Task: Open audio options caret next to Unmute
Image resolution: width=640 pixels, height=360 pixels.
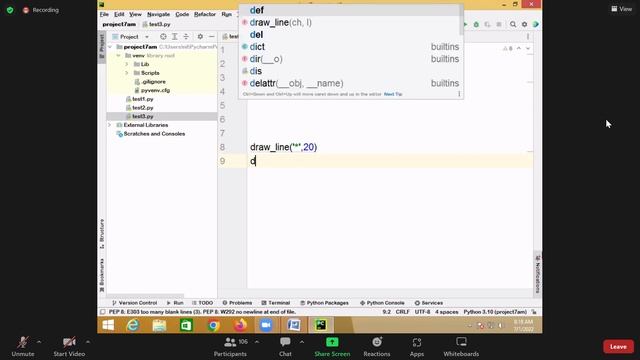Action: tap(39, 342)
